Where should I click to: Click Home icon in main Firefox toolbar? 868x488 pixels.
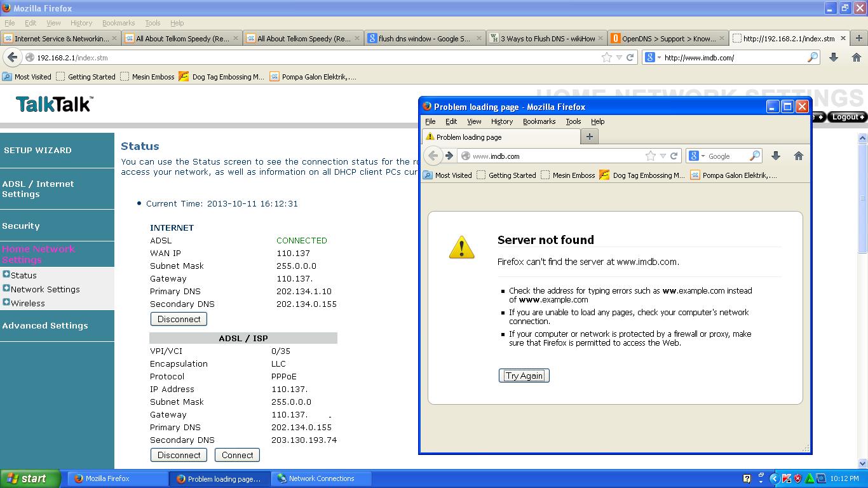856,57
